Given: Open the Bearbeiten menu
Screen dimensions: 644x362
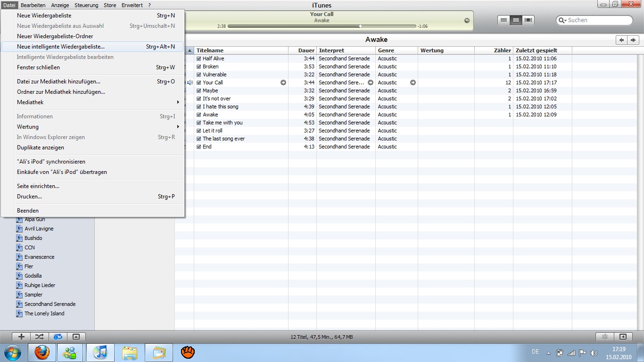Looking at the screenshot, I should click(x=33, y=5).
